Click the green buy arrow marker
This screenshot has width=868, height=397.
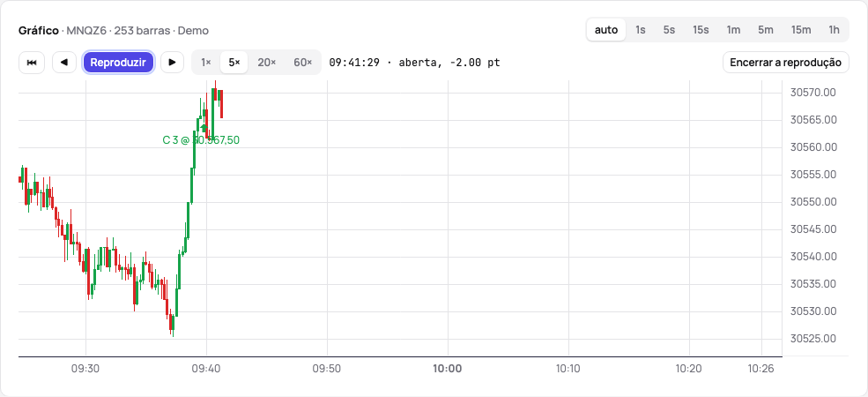[204, 128]
